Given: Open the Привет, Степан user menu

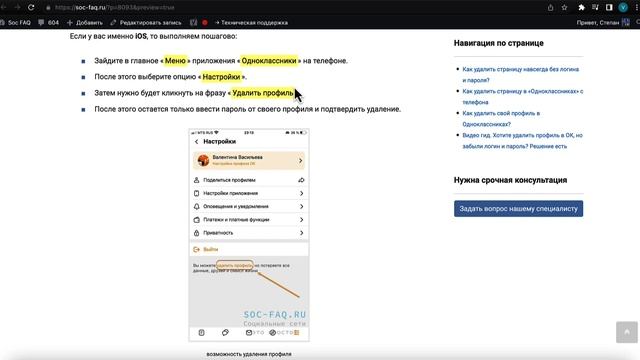Looking at the screenshot, I should coord(603,23).
